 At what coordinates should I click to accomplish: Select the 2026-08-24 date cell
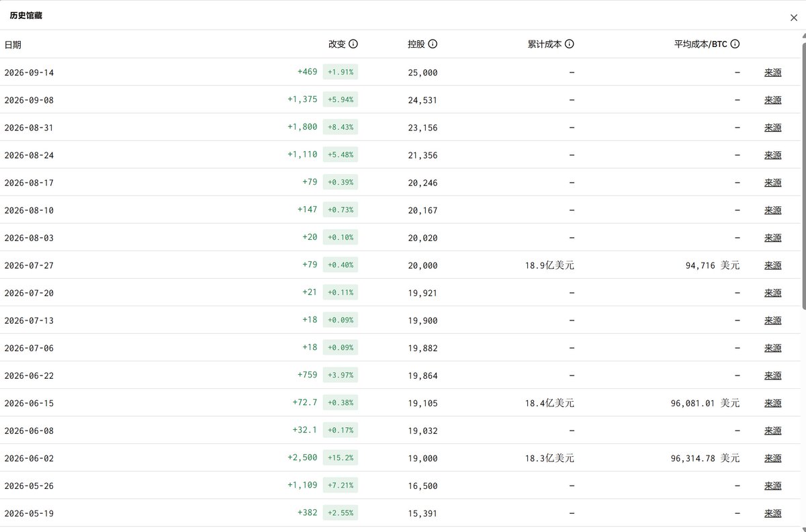click(29, 155)
